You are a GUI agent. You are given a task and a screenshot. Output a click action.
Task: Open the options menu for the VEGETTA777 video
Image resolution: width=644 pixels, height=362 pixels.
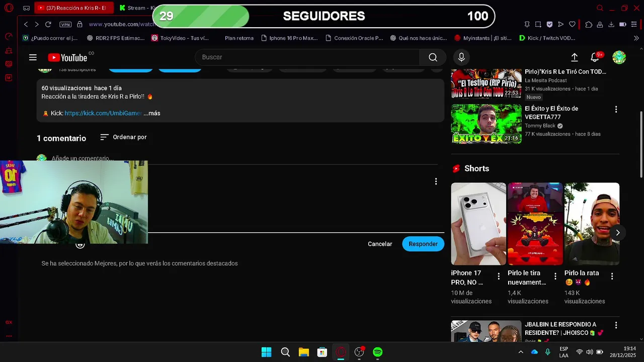click(x=616, y=109)
